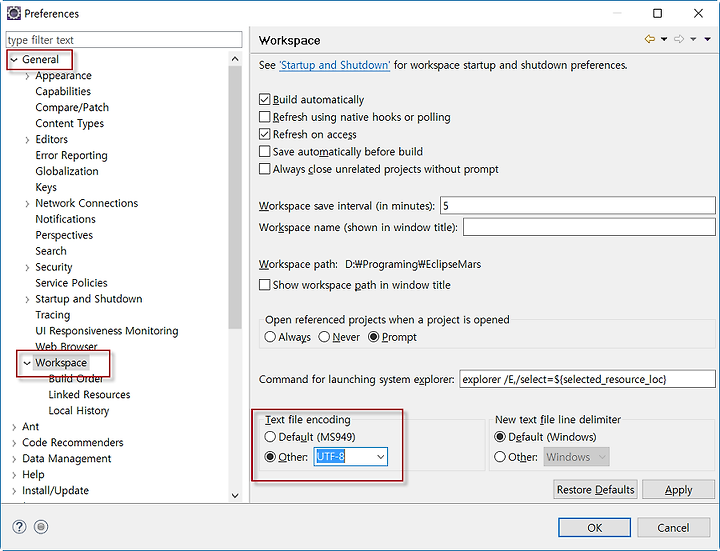The height and width of the screenshot is (551, 720).
Task: Open the back history dropdown arrow
Action: pyautogui.click(x=664, y=39)
